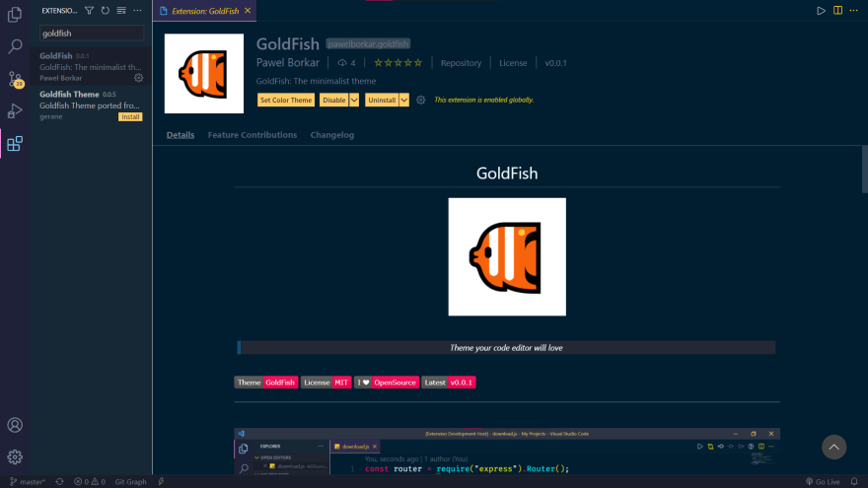The height and width of the screenshot is (488, 868).
Task: Open the Repository link
Action: pos(462,63)
